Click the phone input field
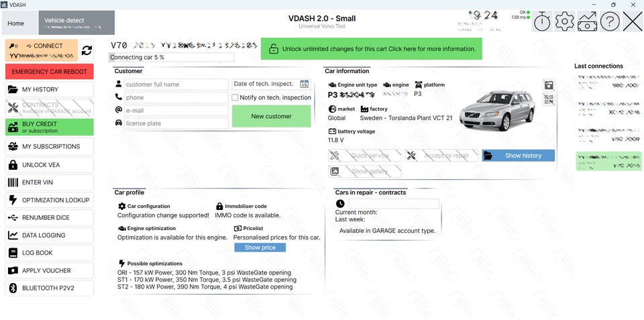644x320 pixels. (x=176, y=97)
